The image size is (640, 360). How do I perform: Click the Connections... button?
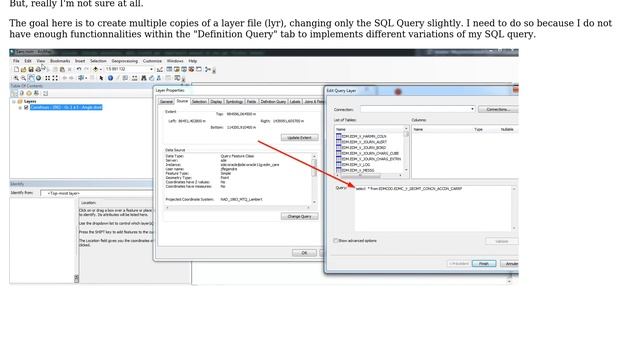(498, 109)
